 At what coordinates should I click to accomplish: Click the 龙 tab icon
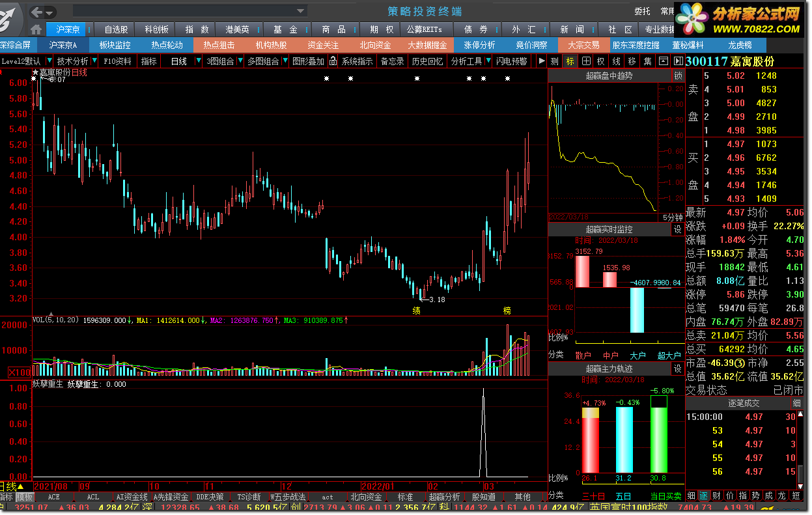(x=782, y=496)
